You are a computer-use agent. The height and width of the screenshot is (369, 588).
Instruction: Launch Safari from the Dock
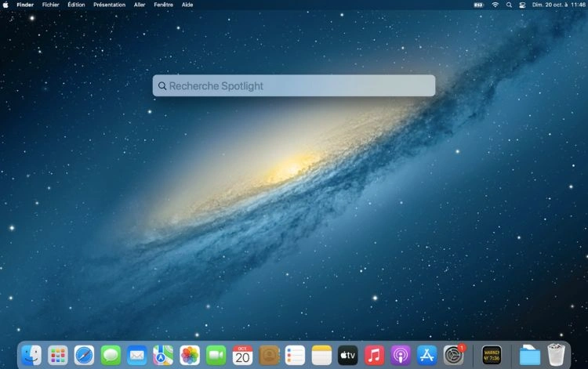coord(84,355)
